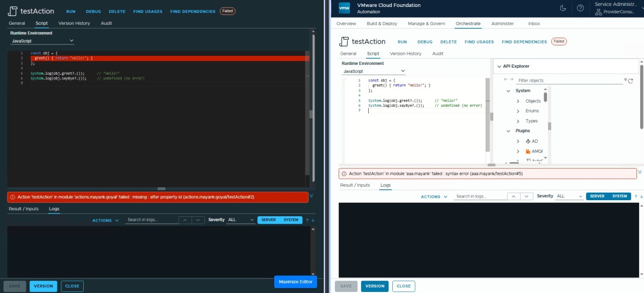The image size is (644, 293).
Task: Open JavaScript runtime dropdown in dark window
Action: coord(42,41)
